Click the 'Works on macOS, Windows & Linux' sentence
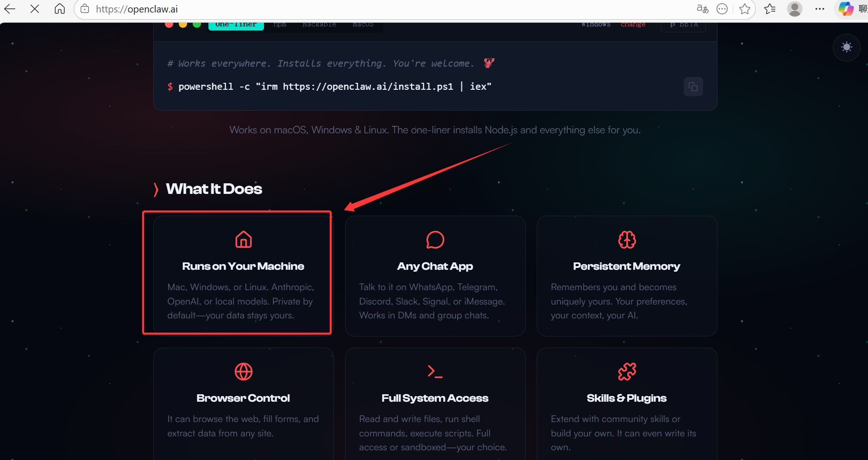The image size is (868, 460). [x=435, y=130]
